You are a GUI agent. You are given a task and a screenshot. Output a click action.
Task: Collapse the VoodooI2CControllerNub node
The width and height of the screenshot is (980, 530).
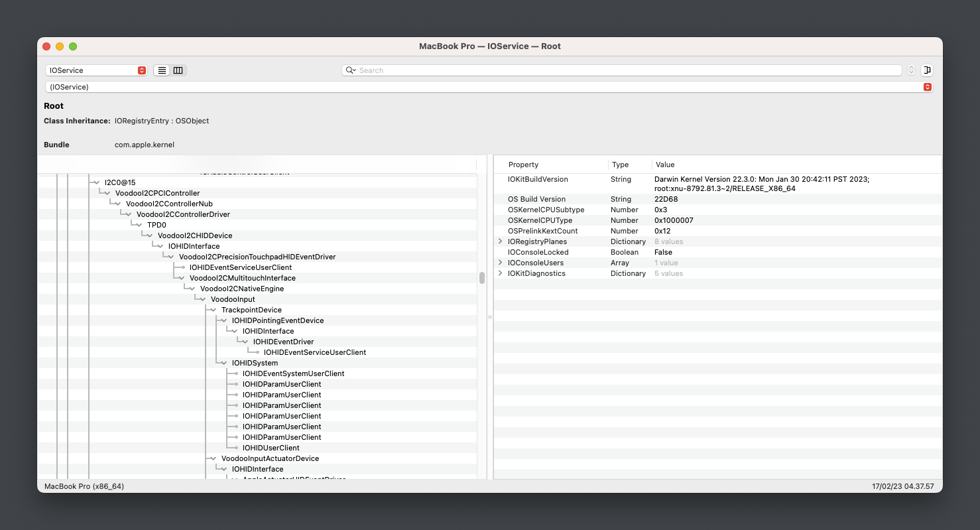click(118, 204)
